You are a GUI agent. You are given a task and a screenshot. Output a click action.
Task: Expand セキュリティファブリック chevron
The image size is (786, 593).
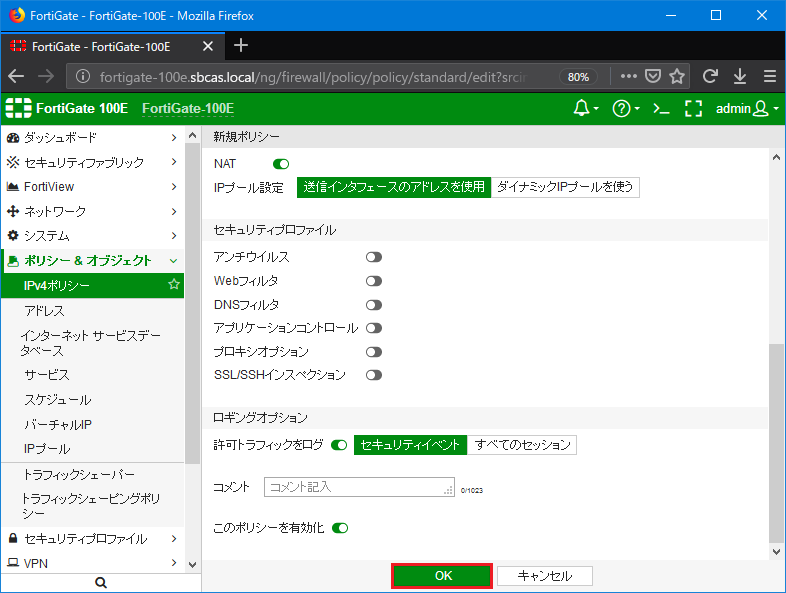tap(174, 162)
